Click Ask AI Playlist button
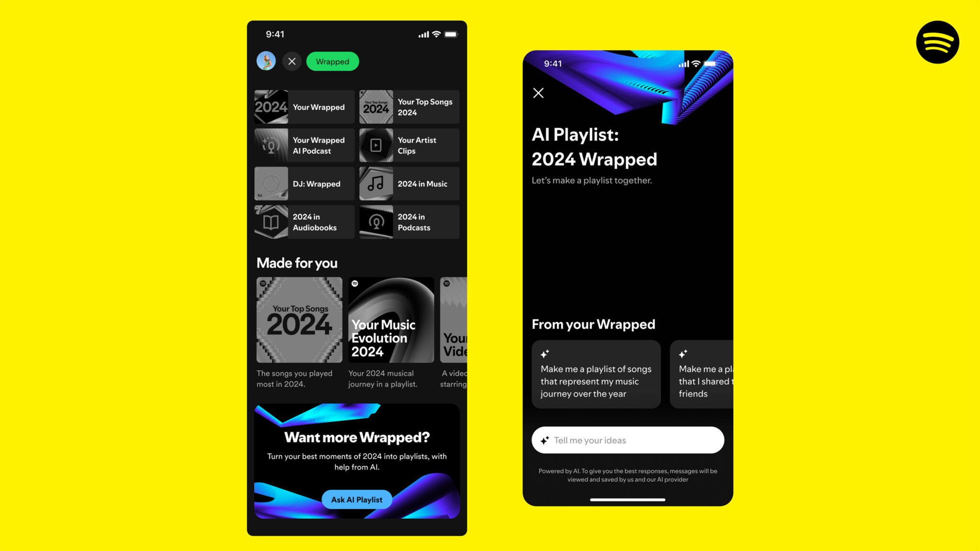This screenshot has height=551, width=980. coord(356,499)
